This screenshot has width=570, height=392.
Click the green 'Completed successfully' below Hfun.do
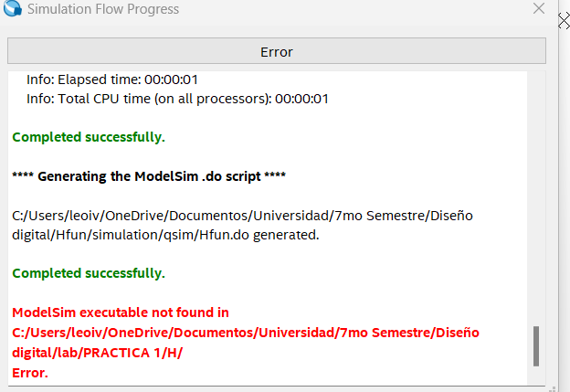(89, 273)
